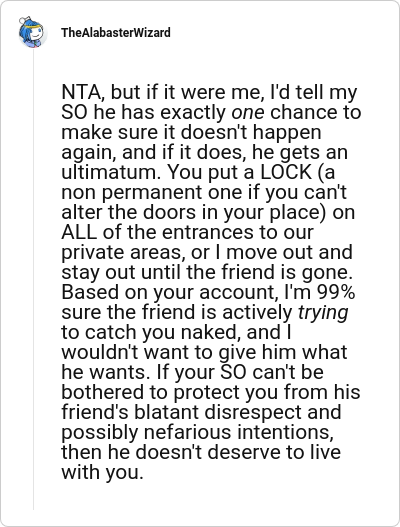Click the phrase "make sure it doesn't happen"
Viewport: 400px width, 527px height.
point(191,132)
